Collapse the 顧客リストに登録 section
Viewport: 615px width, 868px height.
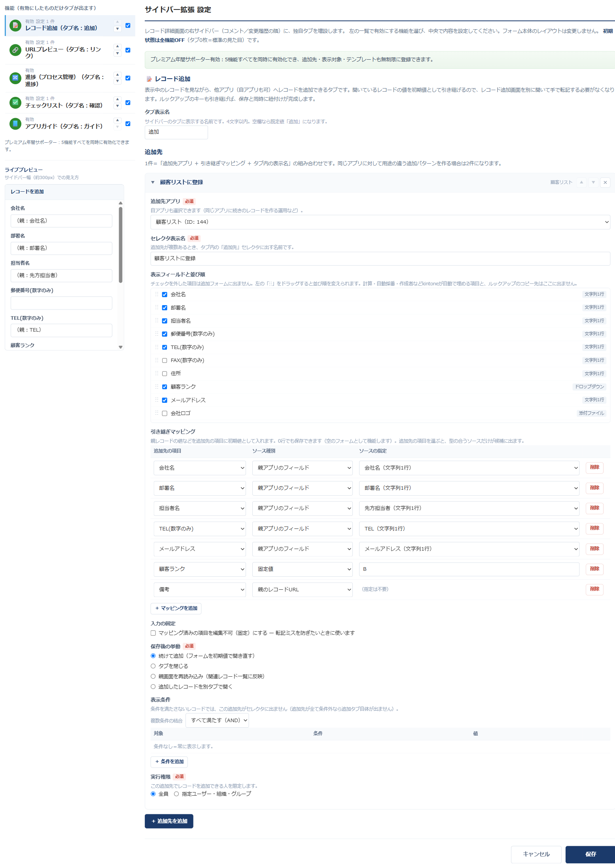coord(153,182)
